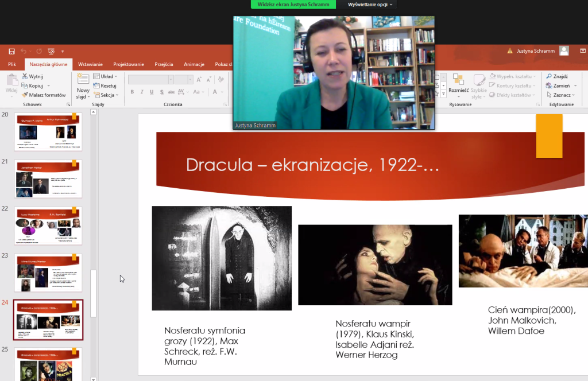Switch to the Wstawianie tab

click(x=90, y=64)
